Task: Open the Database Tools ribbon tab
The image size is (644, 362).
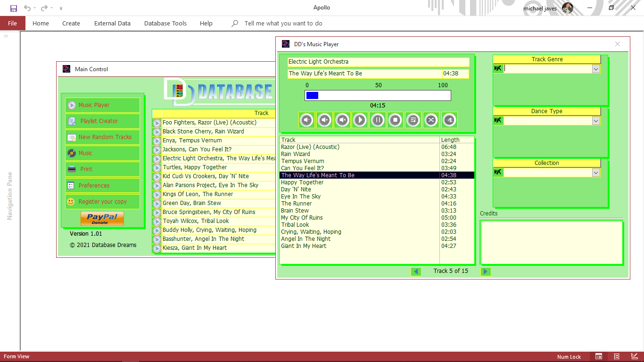Action: click(165, 23)
